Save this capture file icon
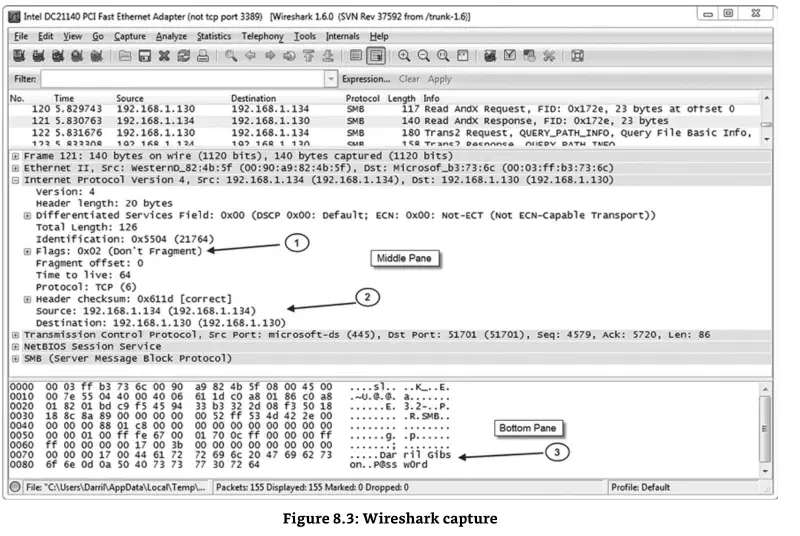The height and width of the screenshot is (536, 800). pyautogui.click(x=144, y=56)
